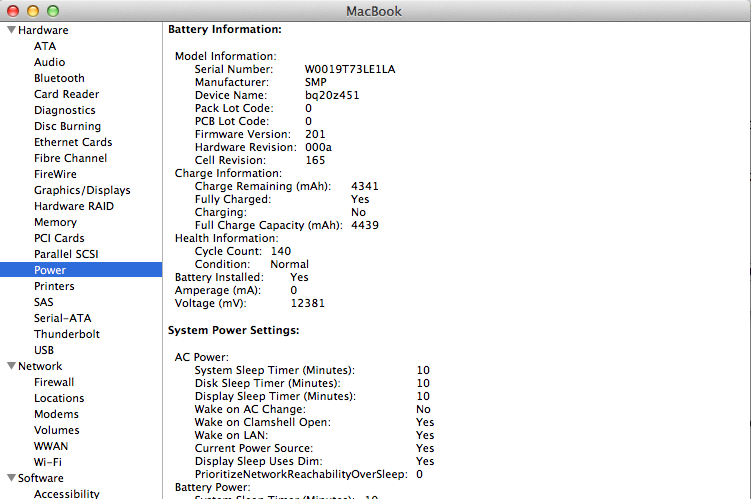This screenshot has width=751, height=499.
Task: Click Charge Remaining value 4341
Action: [x=364, y=186]
